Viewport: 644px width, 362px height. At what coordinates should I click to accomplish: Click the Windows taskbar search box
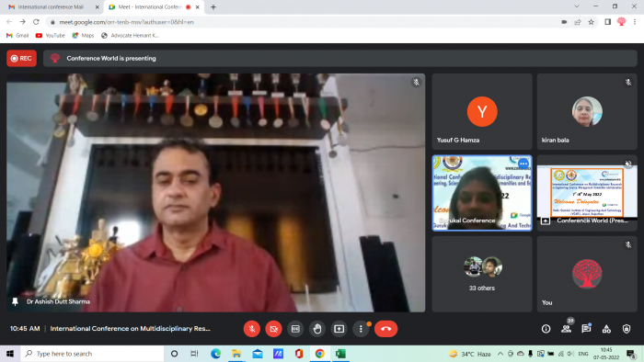[92, 354]
